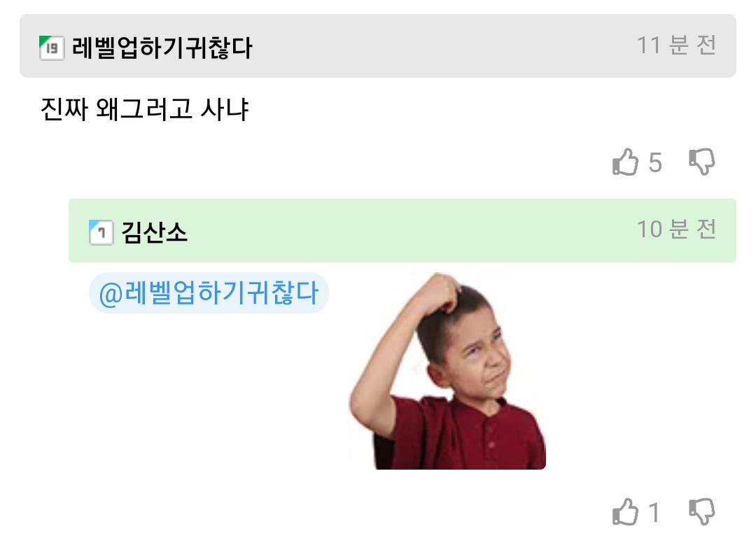Viewport: 756px width, 541px height.
Task: Click the level 19 badge icon
Action: pos(51,48)
